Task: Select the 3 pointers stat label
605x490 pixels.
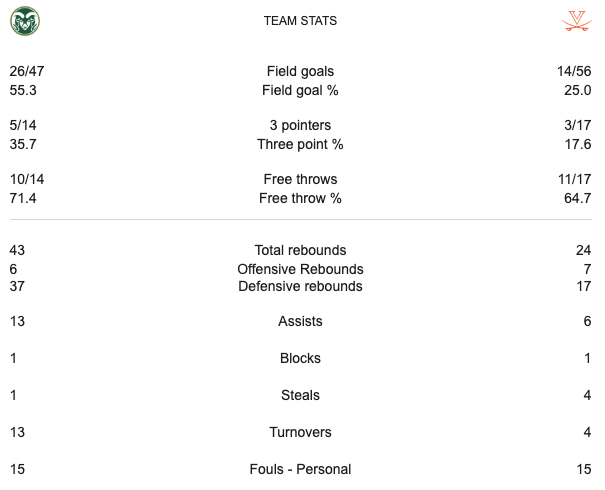Action: tap(300, 126)
